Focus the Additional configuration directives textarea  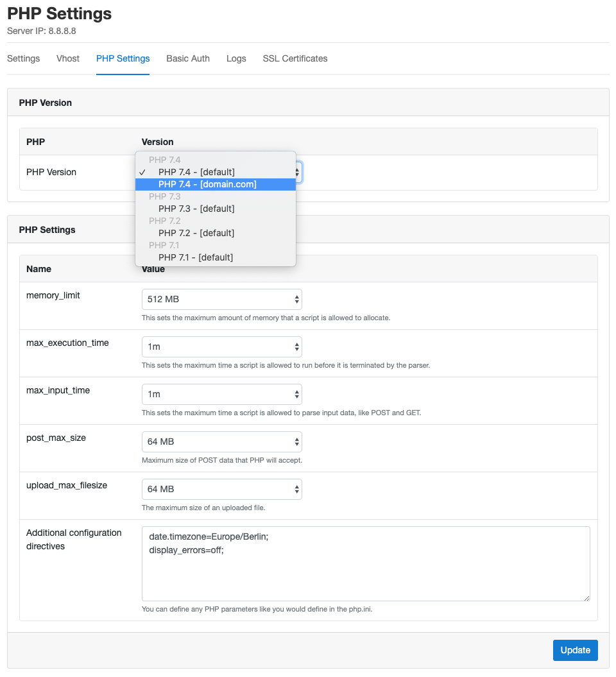click(366, 563)
